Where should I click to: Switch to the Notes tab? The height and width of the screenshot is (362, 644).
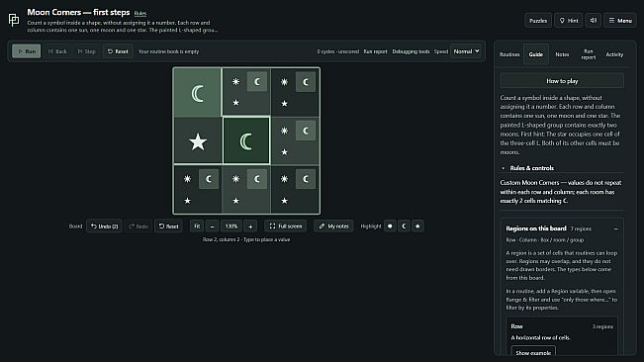pyautogui.click(x=562, y=54)
